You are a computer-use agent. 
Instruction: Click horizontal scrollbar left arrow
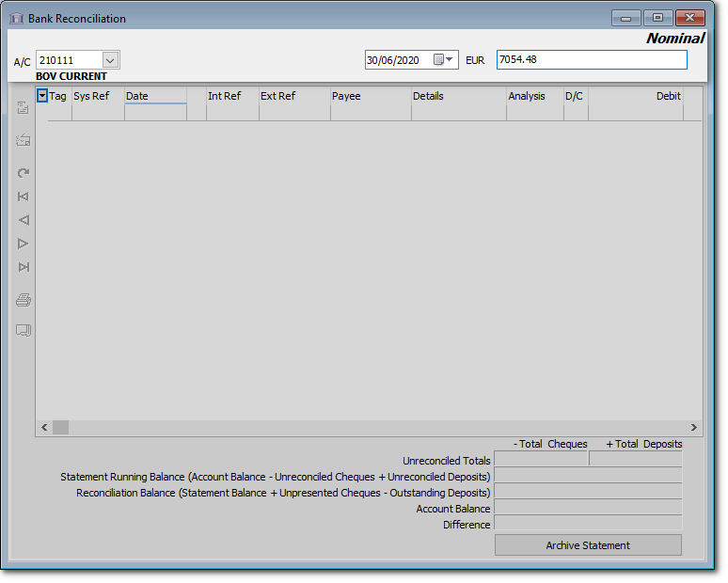click(44, 428)
